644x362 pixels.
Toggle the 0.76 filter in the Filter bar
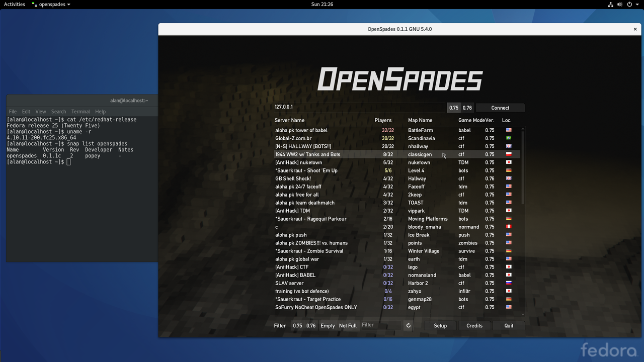pyautogui.click(x=311, y=326)
